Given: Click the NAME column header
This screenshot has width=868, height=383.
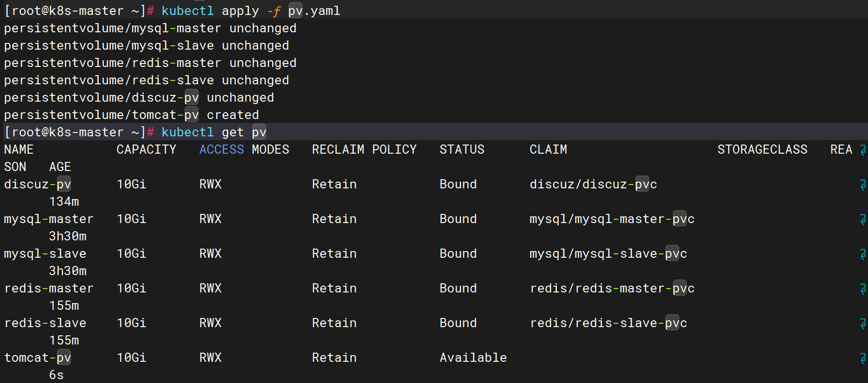Looking at the screenshot, I should (x=19, y=149).
